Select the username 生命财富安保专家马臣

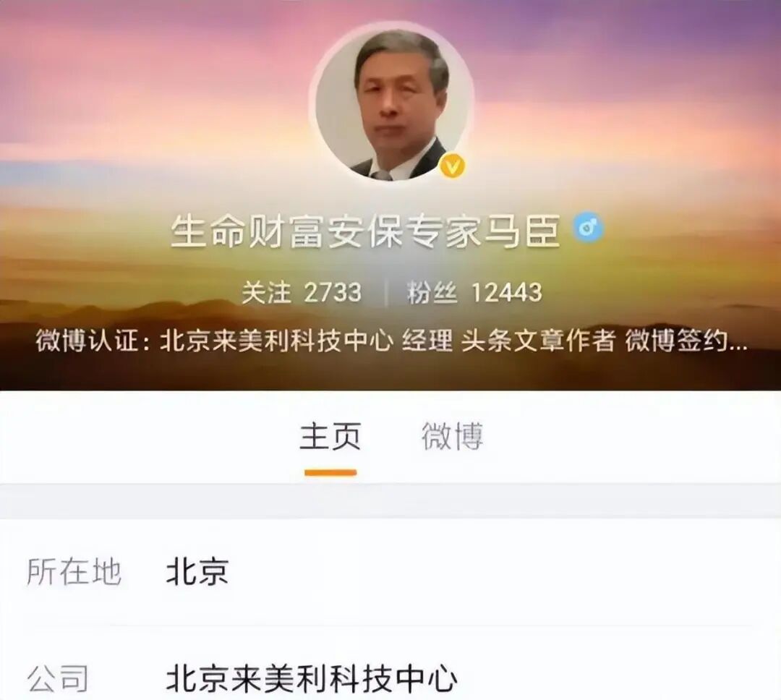[x=364, y=231]
